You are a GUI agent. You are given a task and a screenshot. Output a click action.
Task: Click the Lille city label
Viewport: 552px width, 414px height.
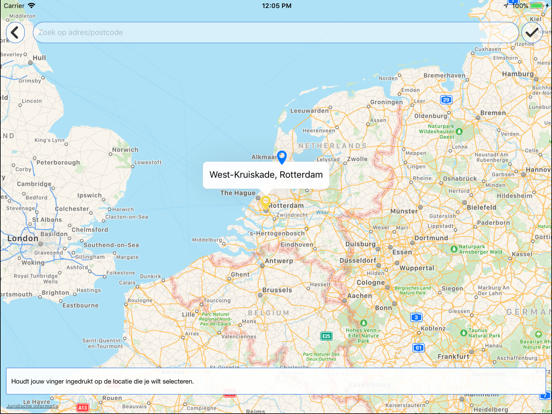pos(188,314)
